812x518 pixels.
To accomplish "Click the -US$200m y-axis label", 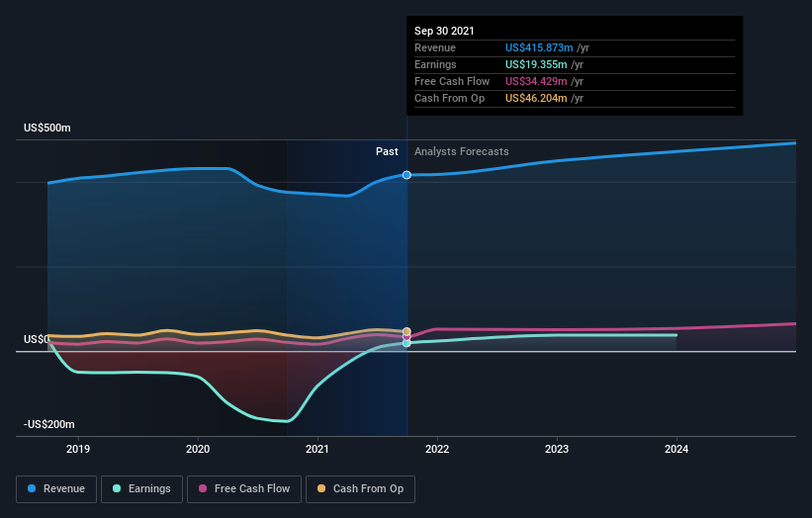I will 49,424.
